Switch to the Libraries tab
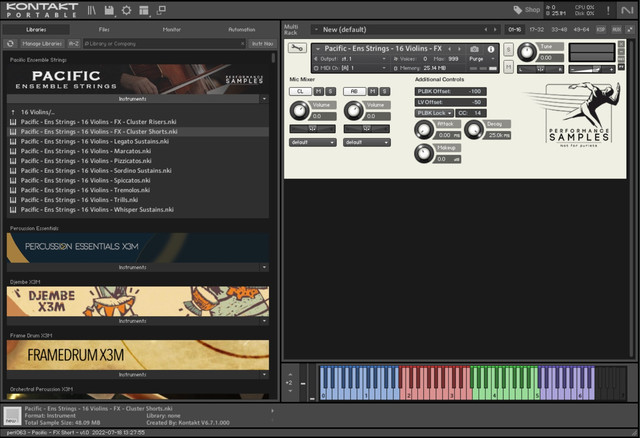Screen dimensions: 640x438 [x=36, y=29]
